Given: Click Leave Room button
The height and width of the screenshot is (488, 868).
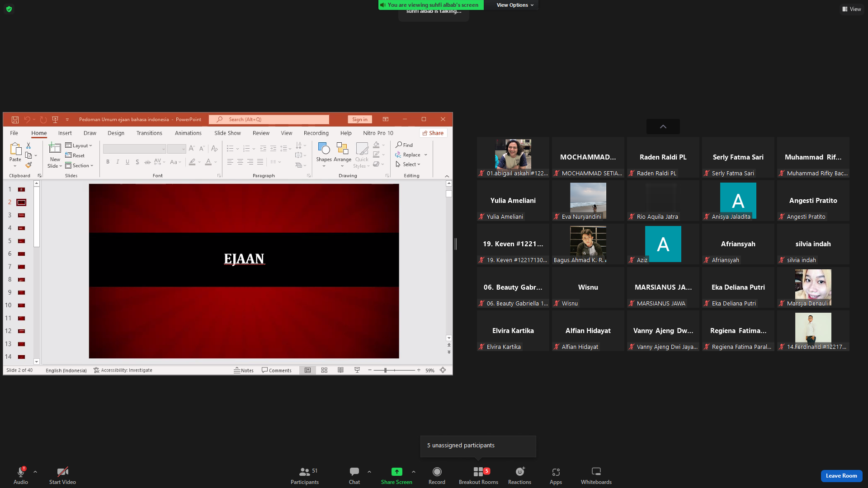Looking at the screenshot, I should (841, 476).
